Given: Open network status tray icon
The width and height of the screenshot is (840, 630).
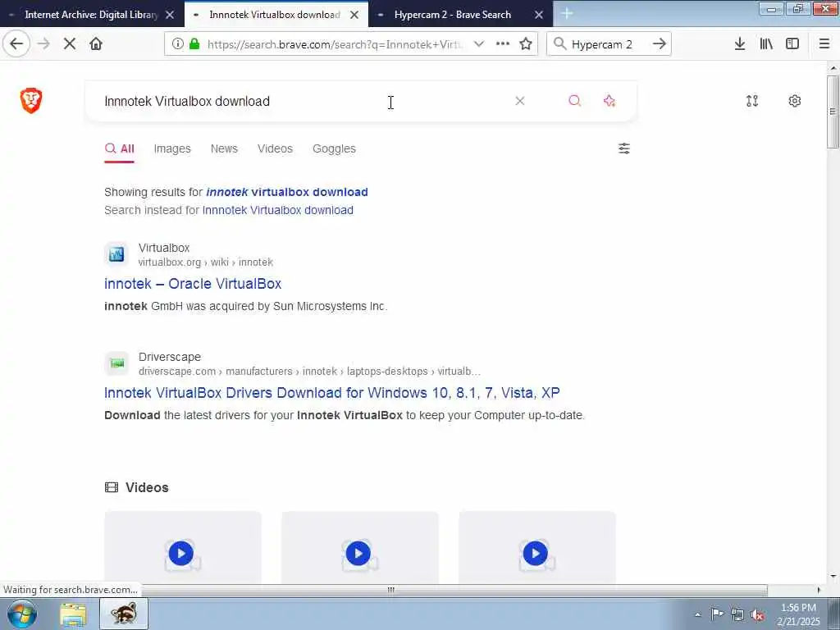Looking at the screenshot, I should 737,614.
